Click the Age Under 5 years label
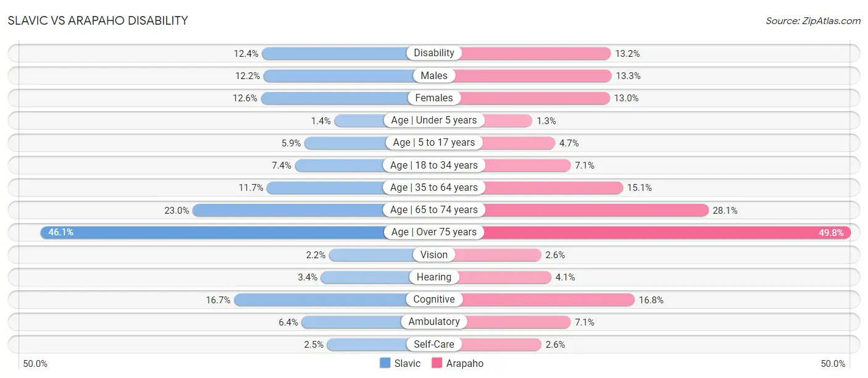Image resolution: width=868 pixels, height=378 pixels. coord(434,120)
